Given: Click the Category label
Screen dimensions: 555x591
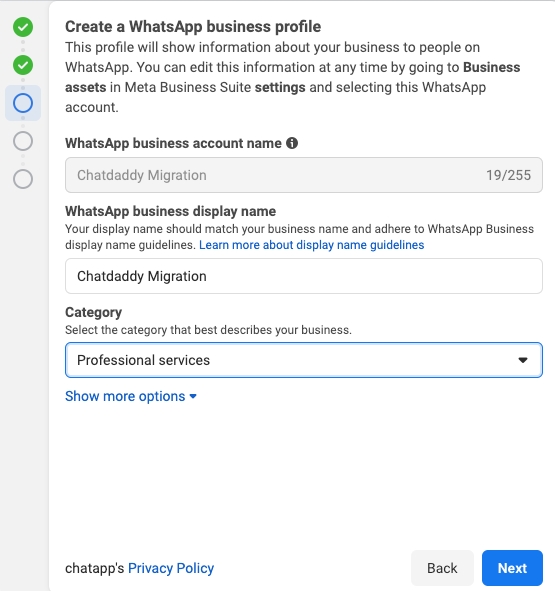Looking at the screenshot, I should (x=93, y=312).
